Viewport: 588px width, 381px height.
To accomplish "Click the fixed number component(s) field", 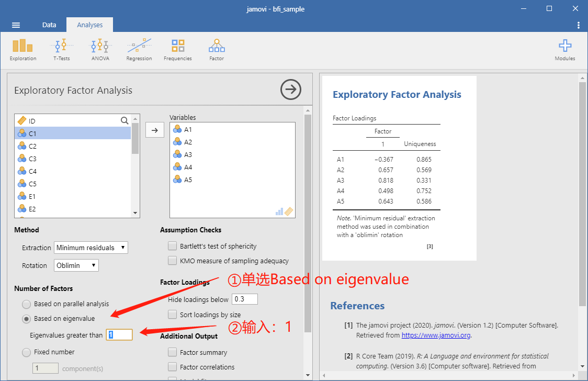I will (46, 368).
